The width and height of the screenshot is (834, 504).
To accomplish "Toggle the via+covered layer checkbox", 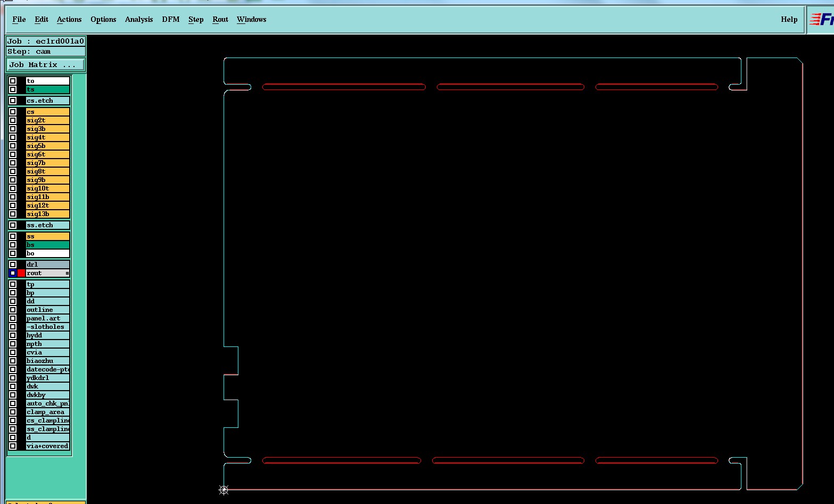I will [x=13, y=446].
